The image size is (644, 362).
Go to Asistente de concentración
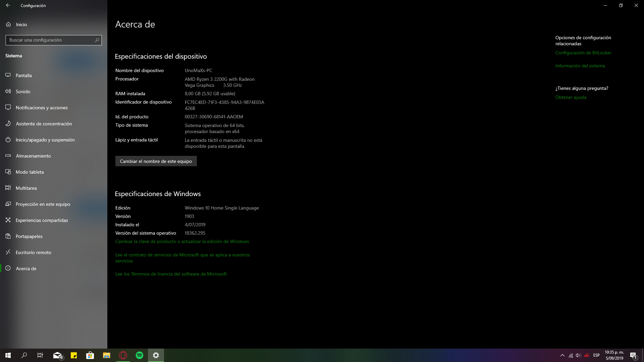pos(44,124)
